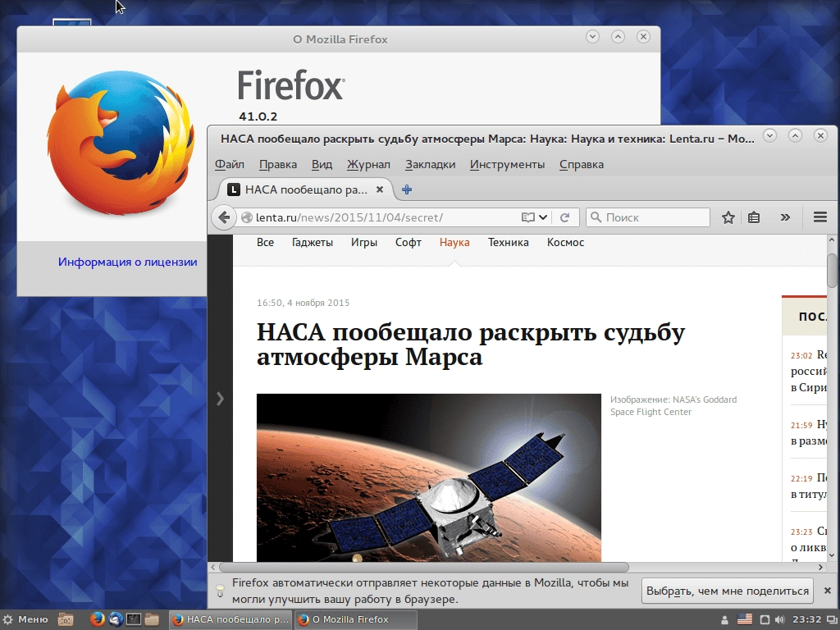
Task: Click the lightbulb icon in notification bar
Action: 220,591
